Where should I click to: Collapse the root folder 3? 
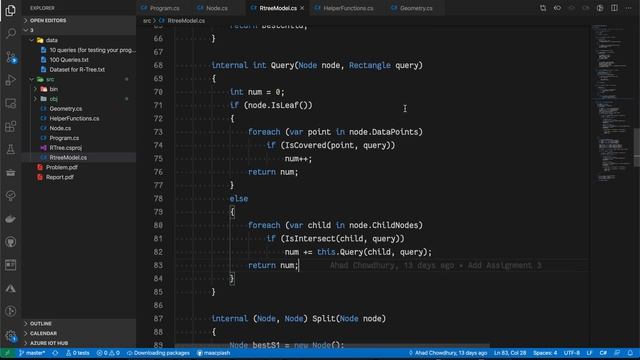[x=79, y=30]
